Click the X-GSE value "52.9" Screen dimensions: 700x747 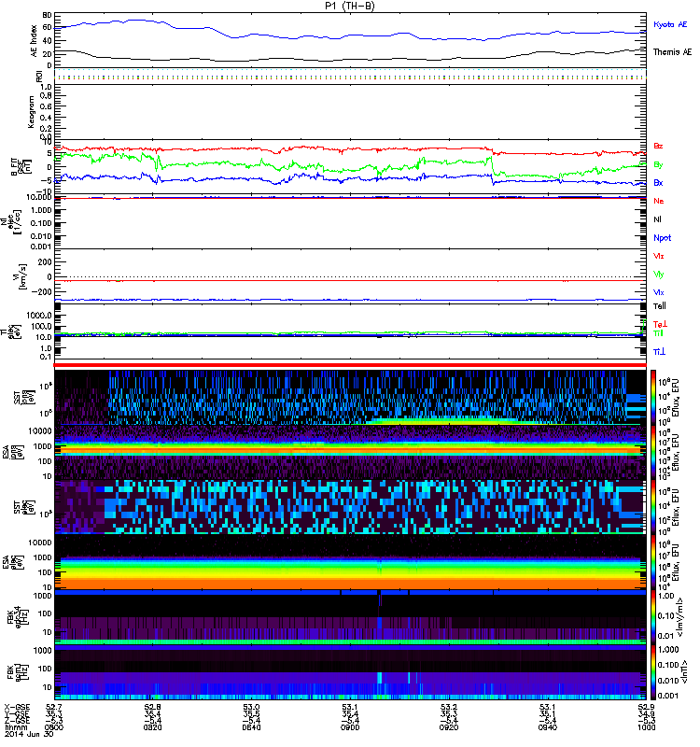click(646, 707)
